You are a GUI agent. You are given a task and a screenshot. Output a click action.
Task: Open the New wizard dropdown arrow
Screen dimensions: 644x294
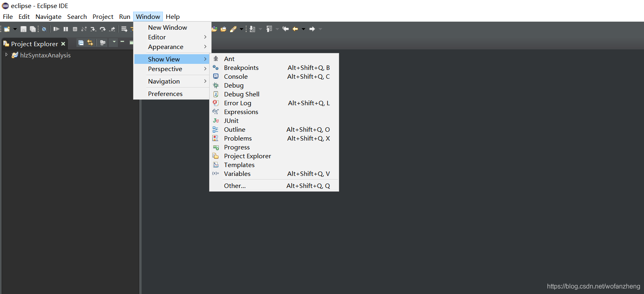tap(15, 29)
